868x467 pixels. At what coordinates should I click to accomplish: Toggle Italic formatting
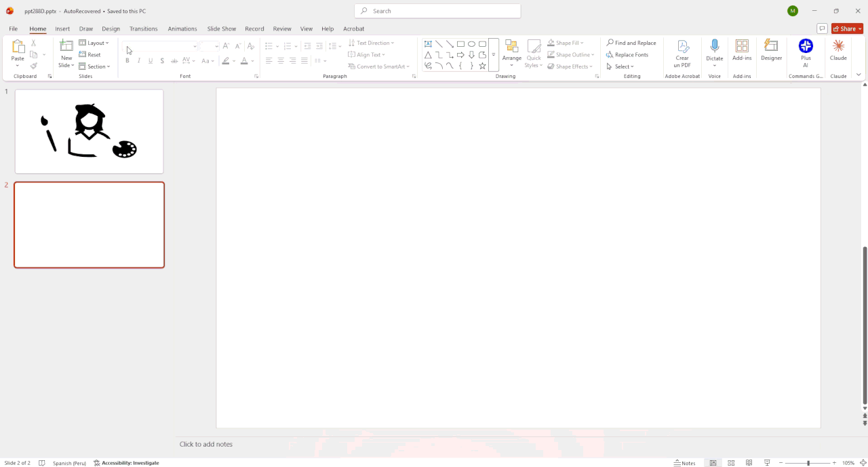coord(139,61)
